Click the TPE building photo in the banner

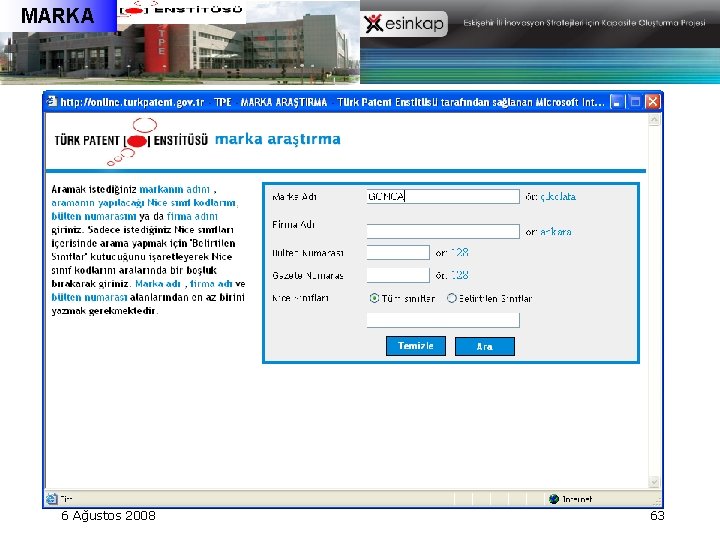(x=179, y=51)
